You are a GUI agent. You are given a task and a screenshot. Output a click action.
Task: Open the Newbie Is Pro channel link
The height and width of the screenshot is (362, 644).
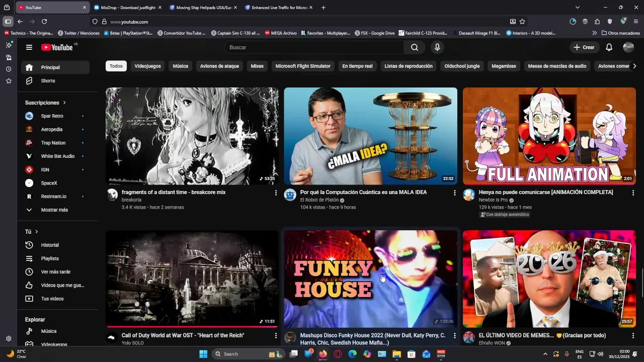(x=493, y=200)
